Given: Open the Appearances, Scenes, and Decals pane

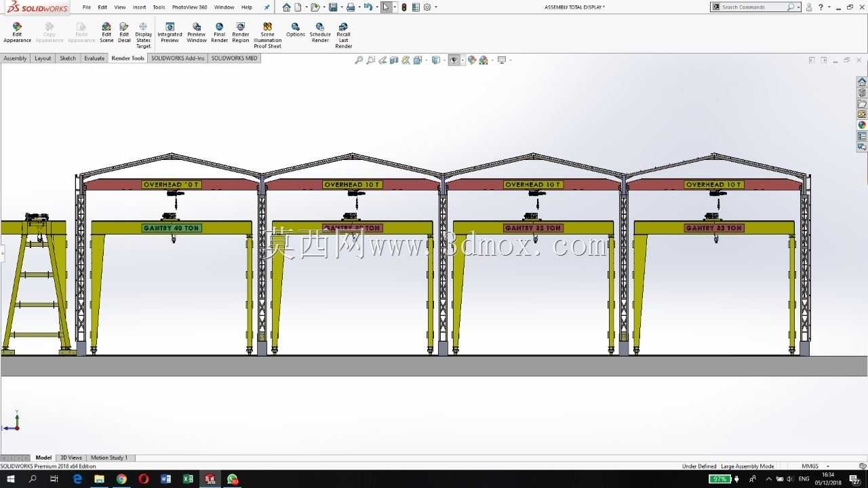Looking at the screenshot, I should (x=862, y=125).
